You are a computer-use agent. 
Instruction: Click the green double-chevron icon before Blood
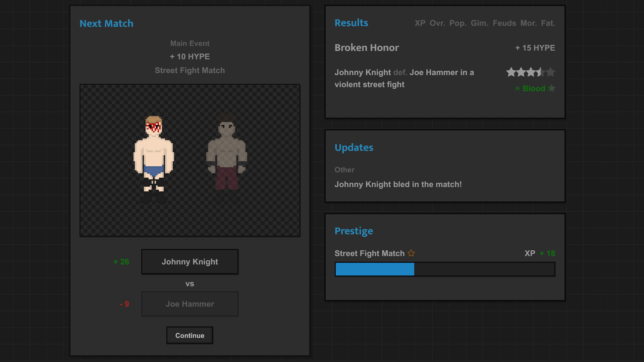click(518, 88)
